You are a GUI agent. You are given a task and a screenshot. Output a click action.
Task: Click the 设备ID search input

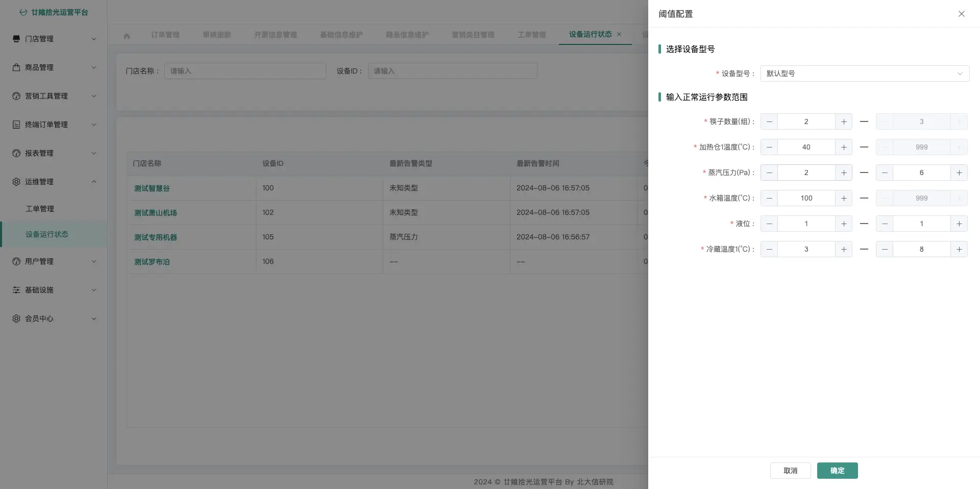[452, 71]
